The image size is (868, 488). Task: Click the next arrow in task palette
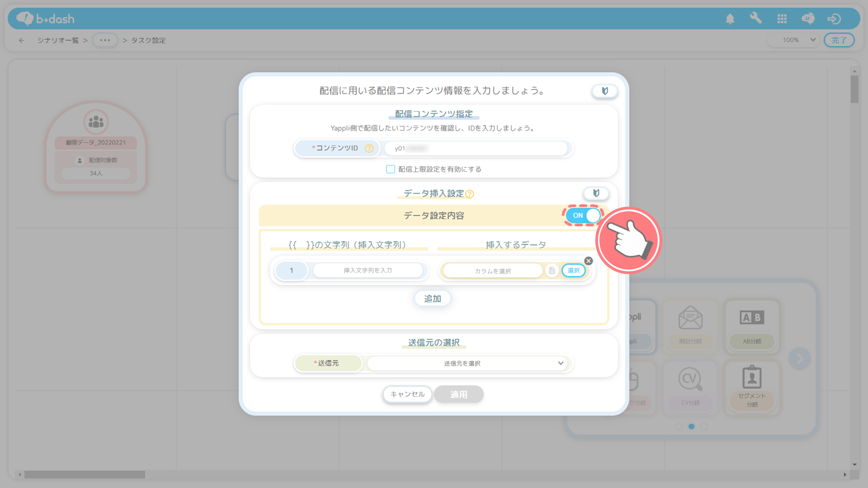800,359
